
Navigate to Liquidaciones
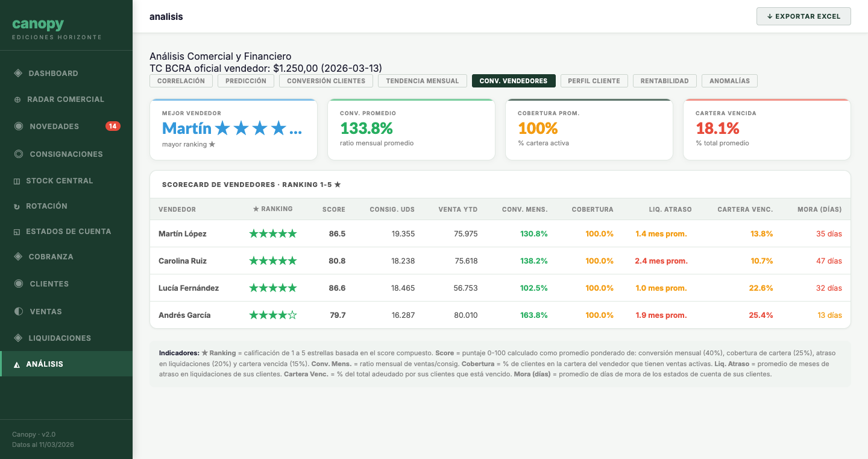(66, 338)
